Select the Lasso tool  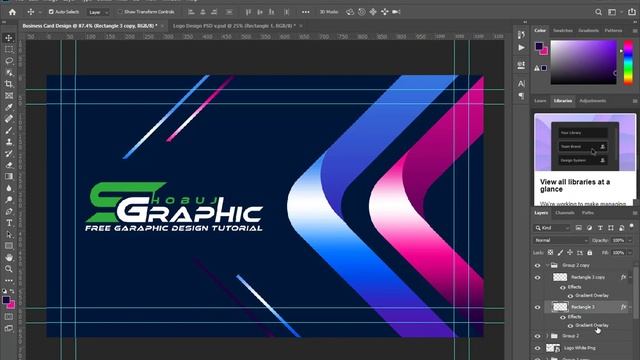pos(9,61)
